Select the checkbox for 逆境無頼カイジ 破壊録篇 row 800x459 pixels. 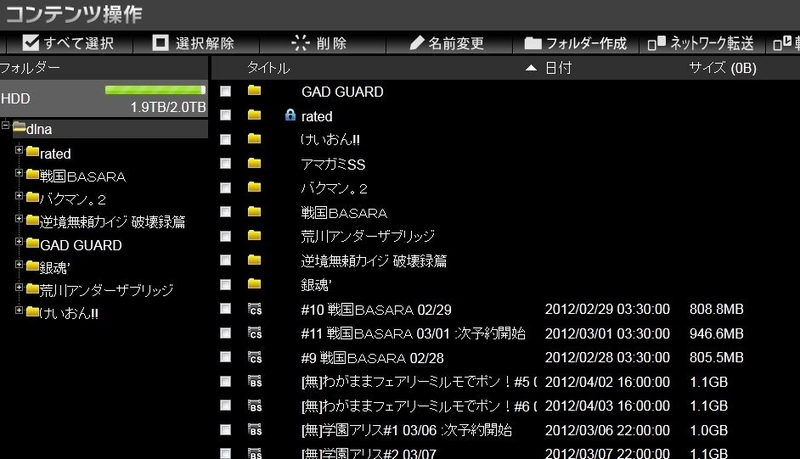tap(225, 261)
